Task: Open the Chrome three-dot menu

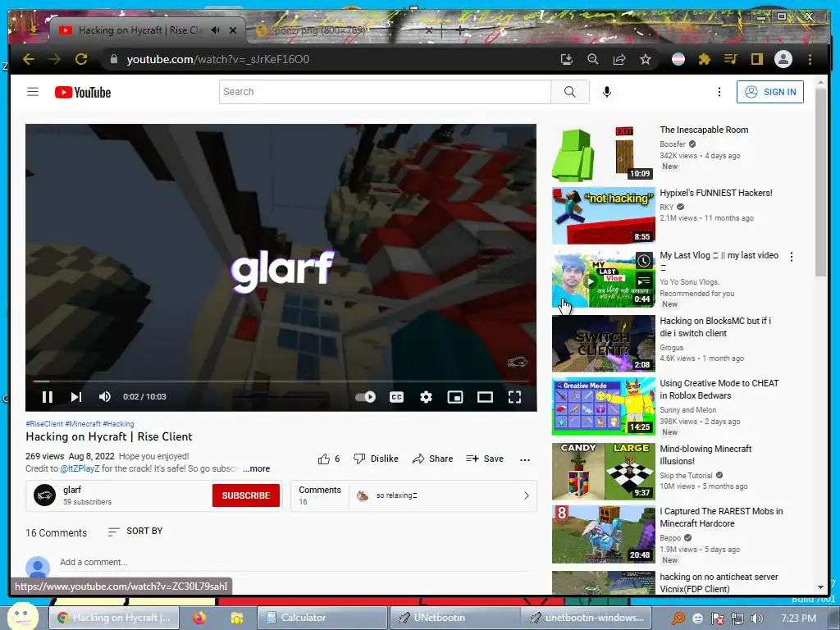Action: click(810, 59)
